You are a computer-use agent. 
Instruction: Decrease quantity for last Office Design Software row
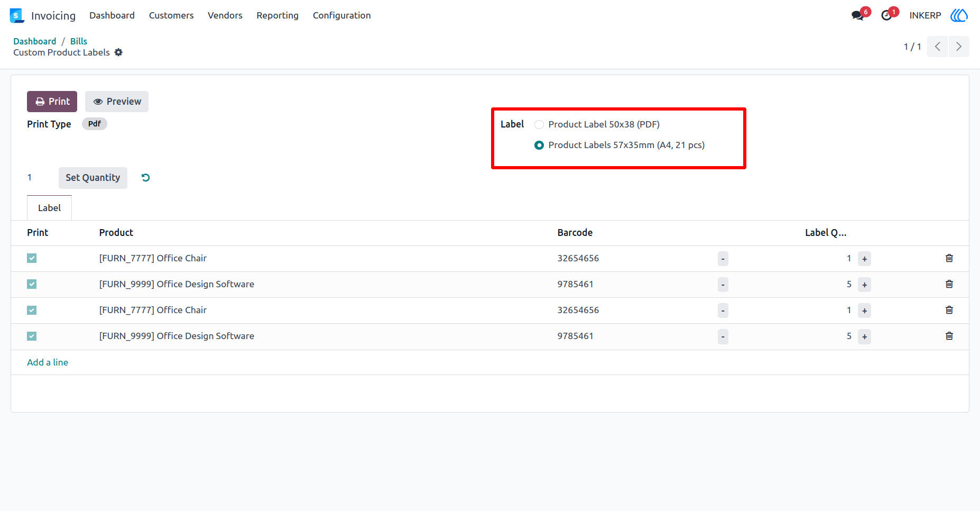pyautogui.click(x=723, y=336)
